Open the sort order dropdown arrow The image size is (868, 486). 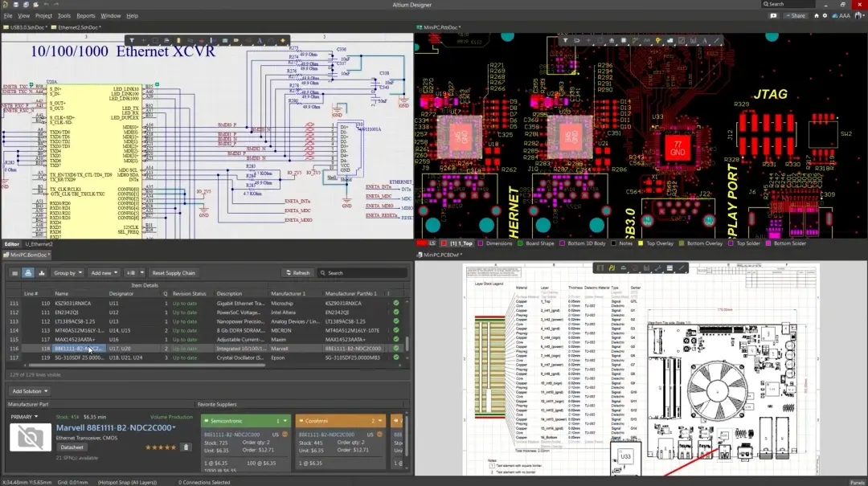click(x=141, y=273)
